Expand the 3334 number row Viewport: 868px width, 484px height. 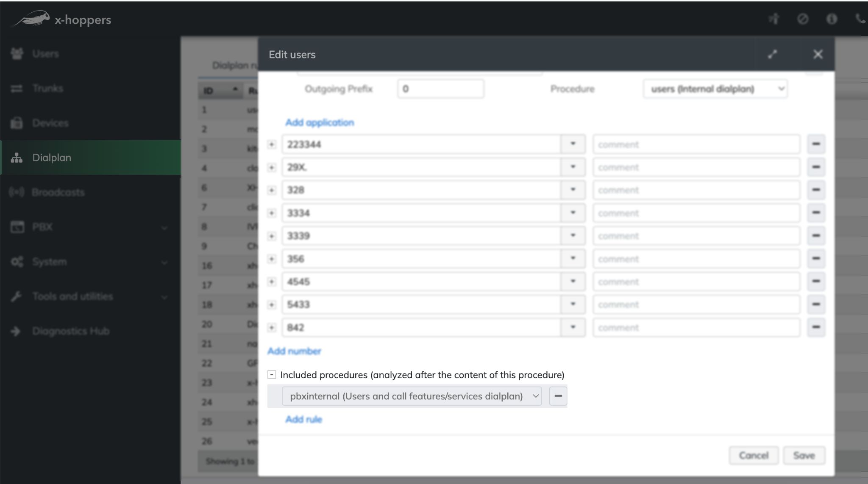(x=272, y=213)
